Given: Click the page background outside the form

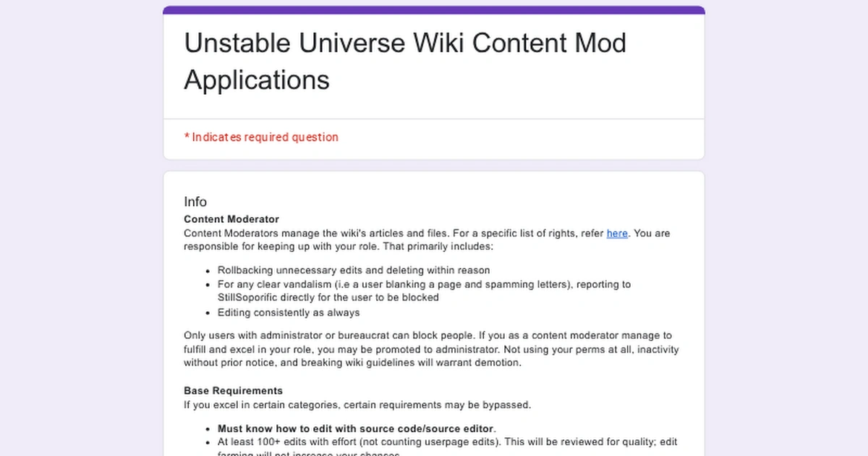Looking at the screenshot, I should tap(72, 228).
